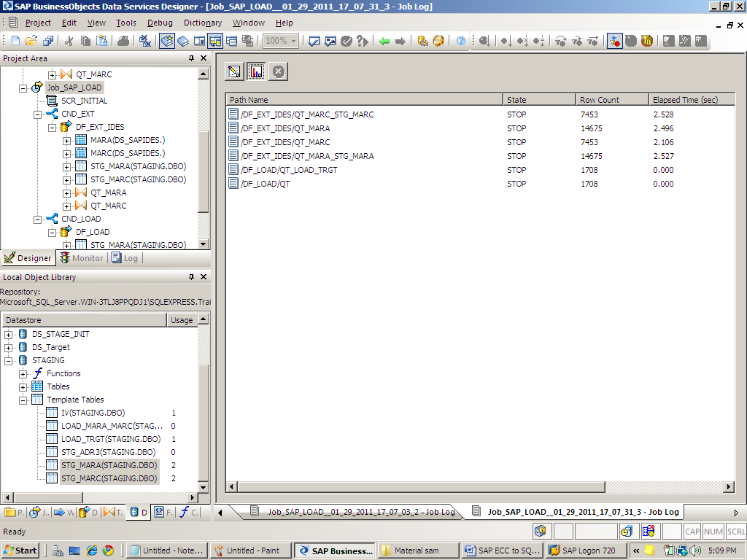Switch to the Monitor tab

click(82, 258)
